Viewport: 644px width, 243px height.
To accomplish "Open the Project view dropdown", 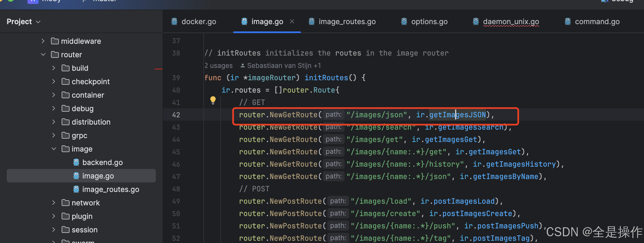I will click(24, 22).
